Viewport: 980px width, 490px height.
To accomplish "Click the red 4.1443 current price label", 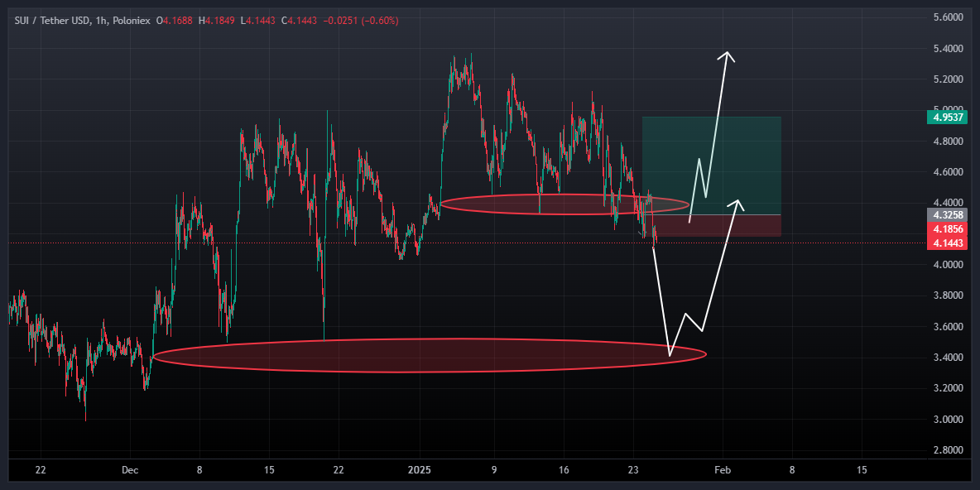I will (x=948, y=243).
